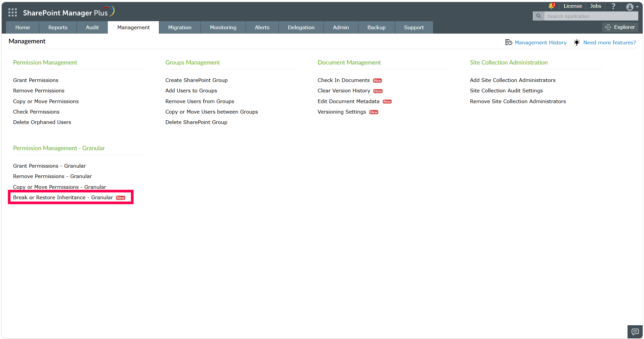Open Copy or Move Permissions
This screenshot has height=339, width=644.
click(x=46, y=101)
